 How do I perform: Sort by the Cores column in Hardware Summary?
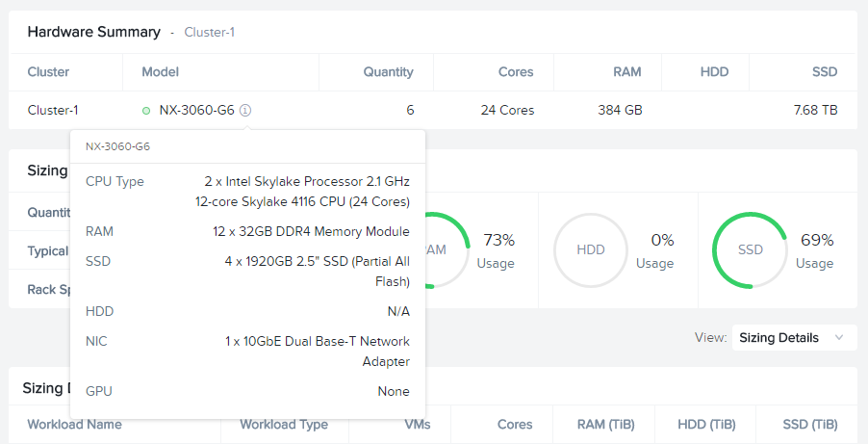click(516, 72)
